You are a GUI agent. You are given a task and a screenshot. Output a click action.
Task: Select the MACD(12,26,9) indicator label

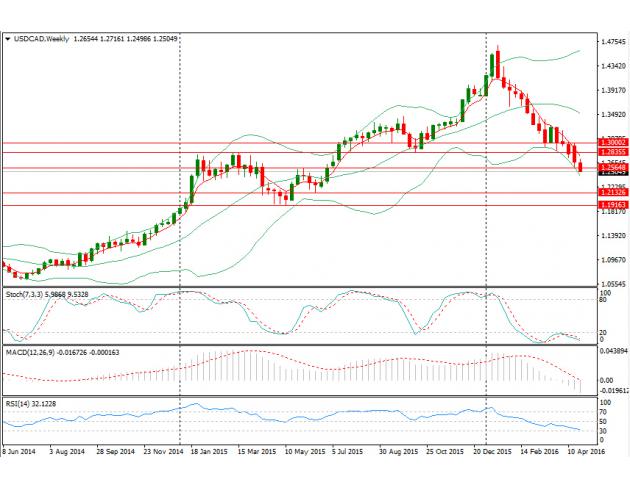(32, 350)
